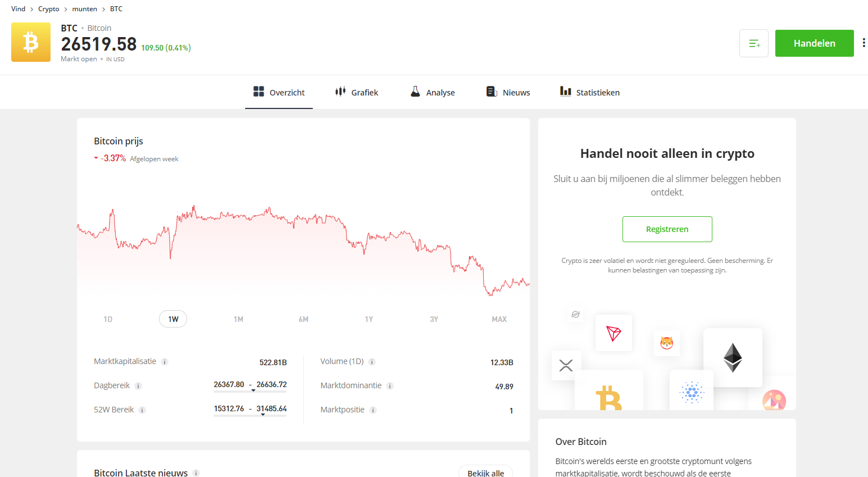Select the 1M chart range
Image resolution: width=868 pixels, height=477 pixels.
pos(238,319)
